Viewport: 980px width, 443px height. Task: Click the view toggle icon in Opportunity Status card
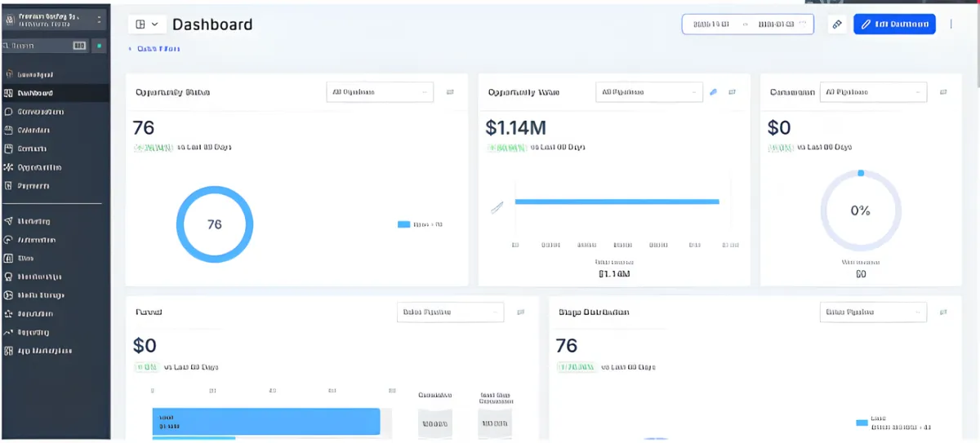click(450, 92)
